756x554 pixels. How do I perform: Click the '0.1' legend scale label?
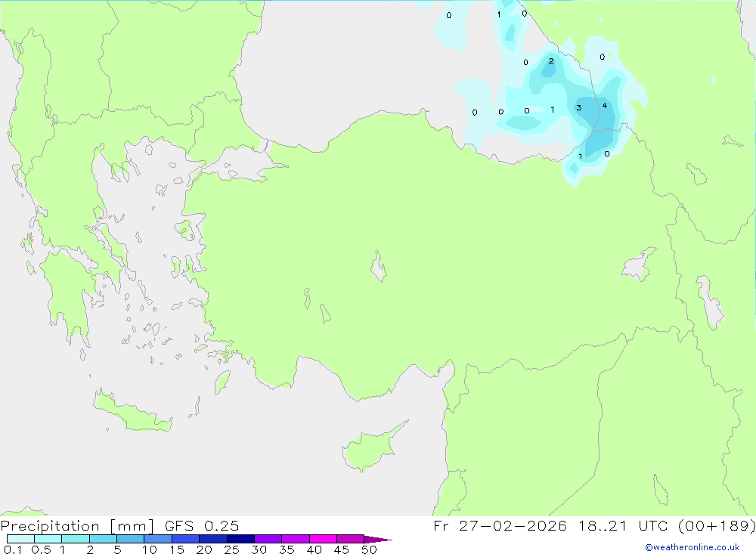[x=13, y=549]
